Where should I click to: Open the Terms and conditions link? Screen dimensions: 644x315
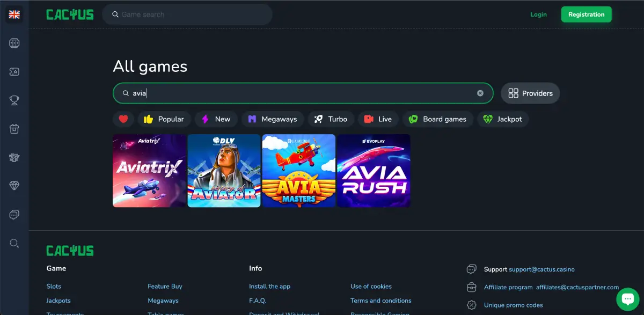(x=381, y=301)
